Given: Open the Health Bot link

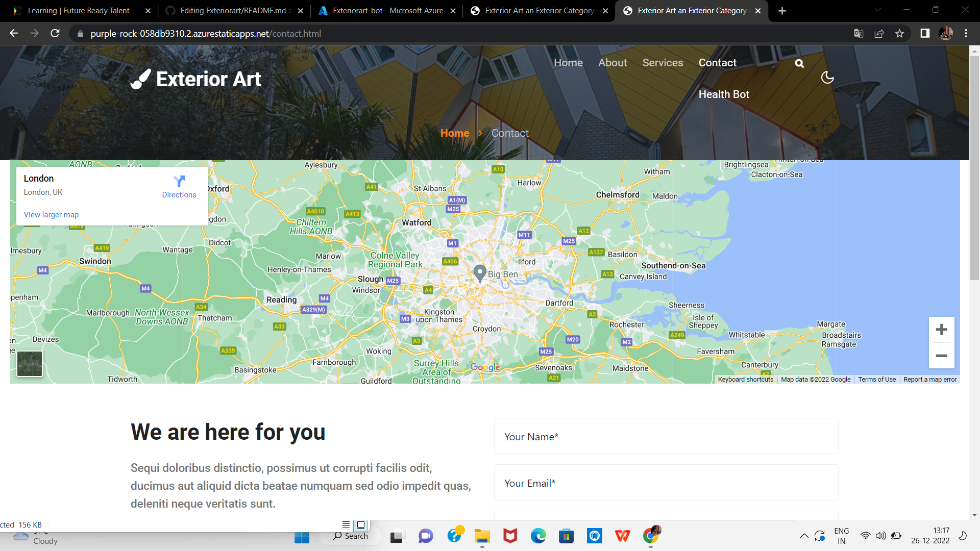Looking at the screenshot, I should (x=723, y=94).
